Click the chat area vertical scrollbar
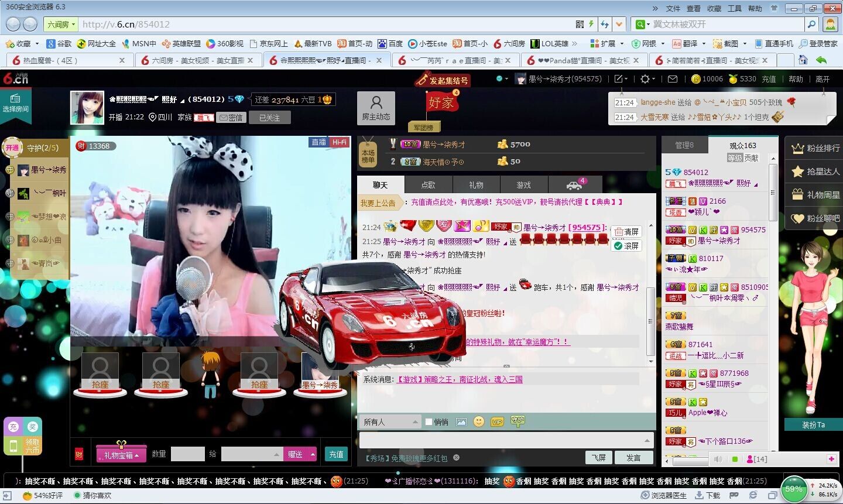This screenshot has width=843, height=504. (x=650, y=321)
